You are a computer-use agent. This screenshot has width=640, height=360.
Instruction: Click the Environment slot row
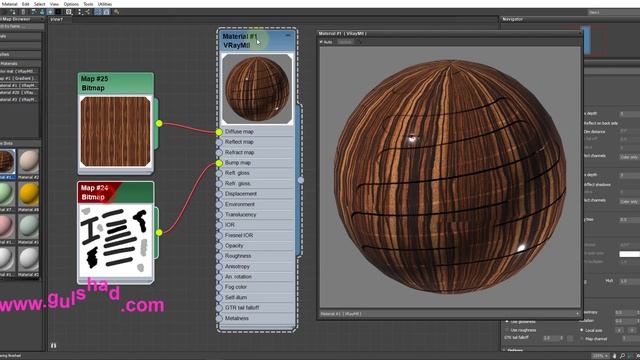[257, 204]
